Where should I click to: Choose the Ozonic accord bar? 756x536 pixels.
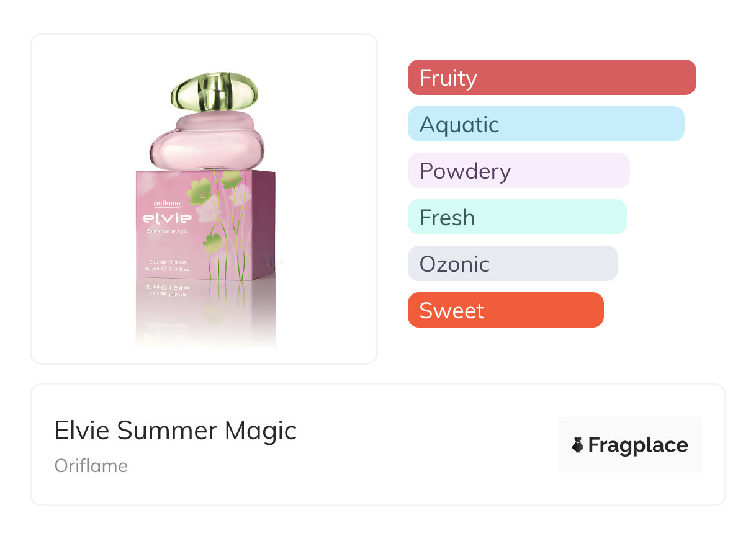[x=512, y=264]
